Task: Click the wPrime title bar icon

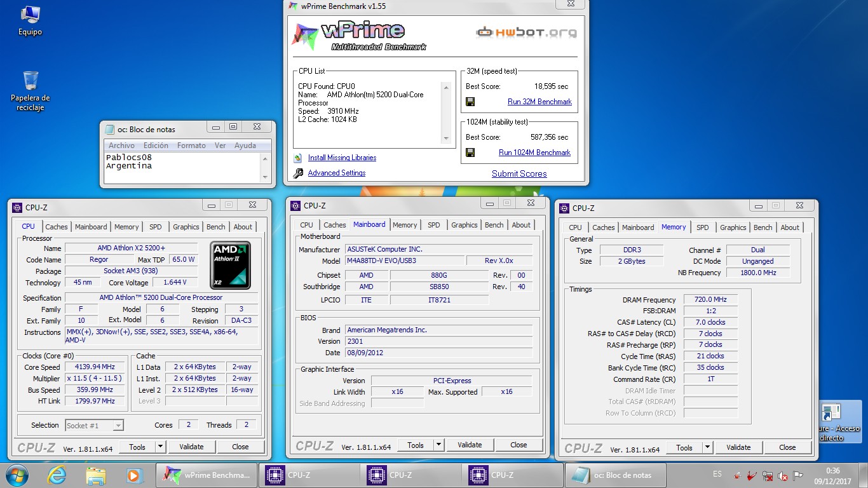Action: tap(292, 6)
